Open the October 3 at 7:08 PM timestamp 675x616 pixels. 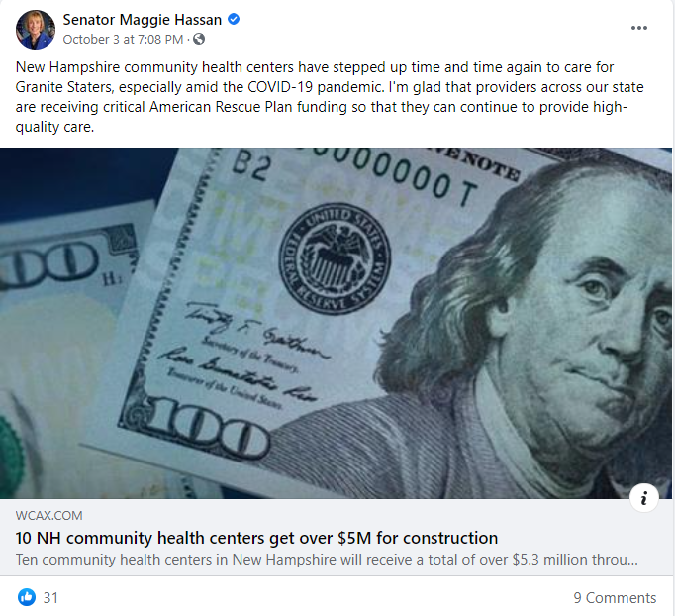click(x=123, y=40)
